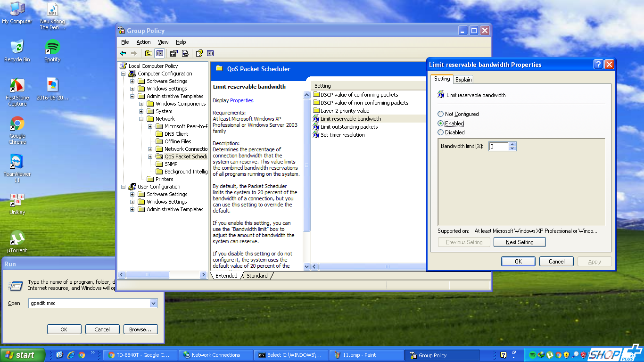This screenshot has width=644, height=362.
Task: Click the Back arrow in Group Policy toolbar
Action: (x=123, y=53)
